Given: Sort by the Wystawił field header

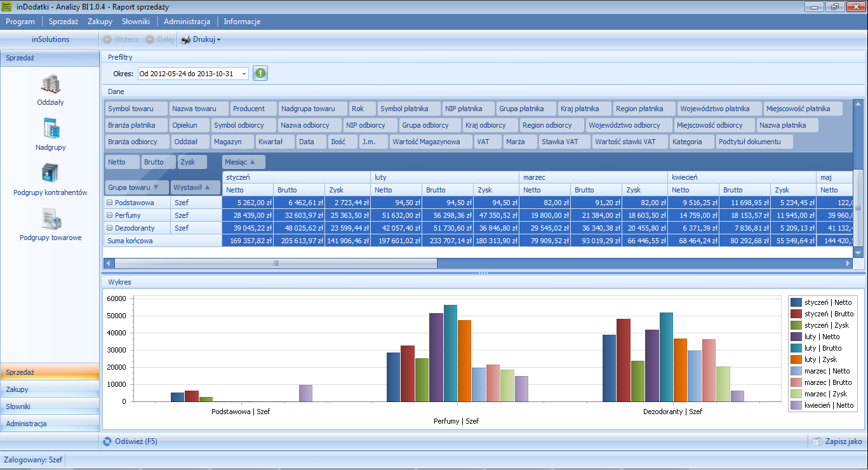Looking at the screenshot, I should pos(196,187).
